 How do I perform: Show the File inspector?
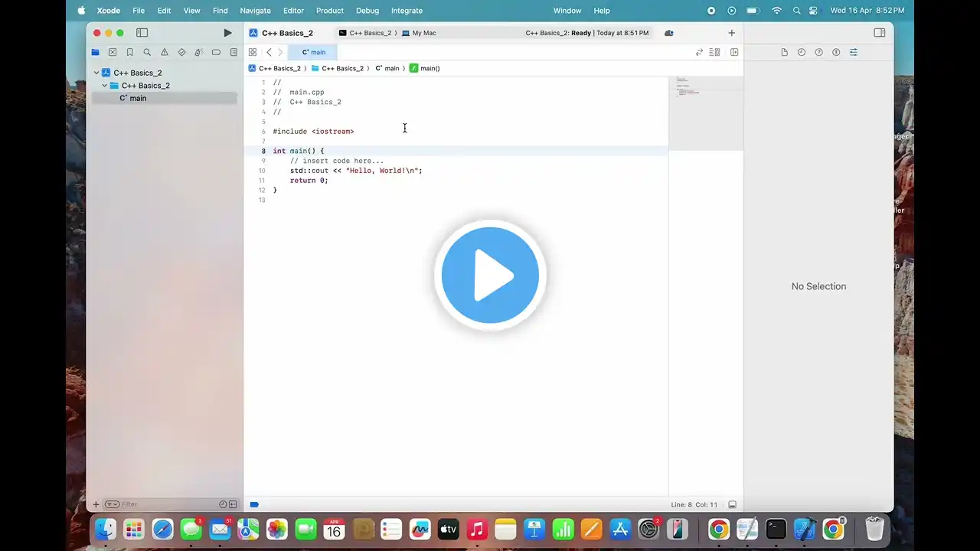click(785, 52)
